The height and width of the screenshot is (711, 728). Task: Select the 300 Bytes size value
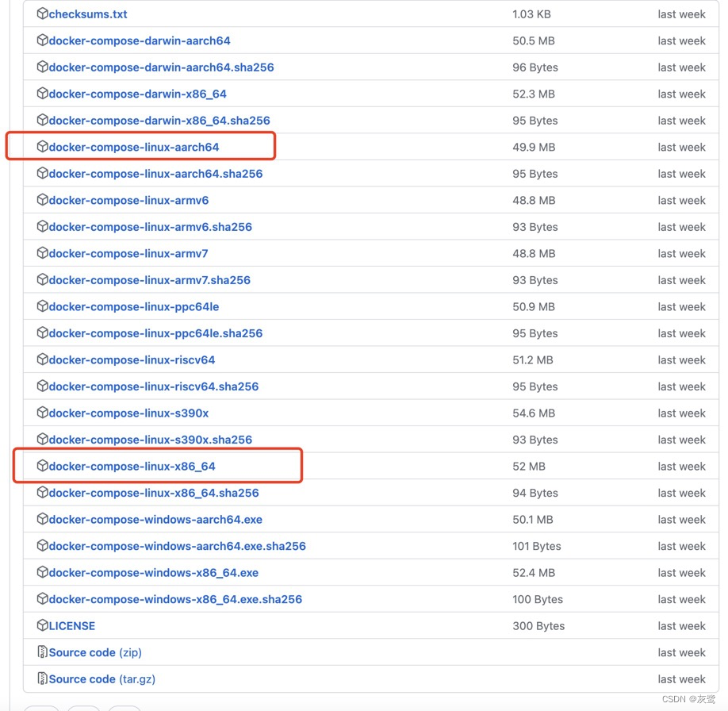coord(538,626)
